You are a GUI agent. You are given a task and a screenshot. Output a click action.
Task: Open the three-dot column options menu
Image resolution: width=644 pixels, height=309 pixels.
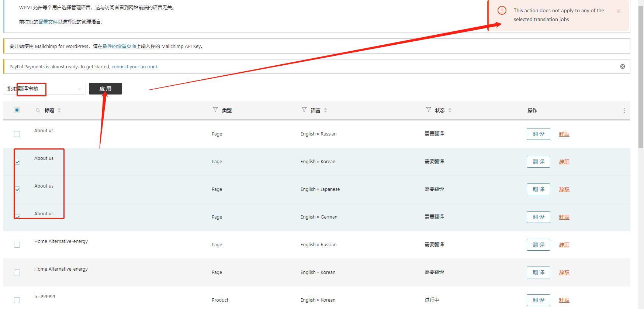624,110
